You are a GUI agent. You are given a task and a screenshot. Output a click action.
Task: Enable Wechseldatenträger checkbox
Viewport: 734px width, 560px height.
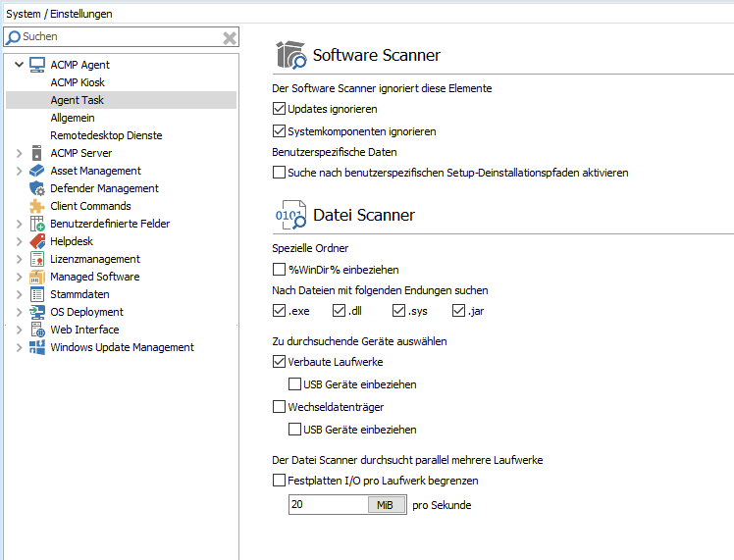point(279,406)
